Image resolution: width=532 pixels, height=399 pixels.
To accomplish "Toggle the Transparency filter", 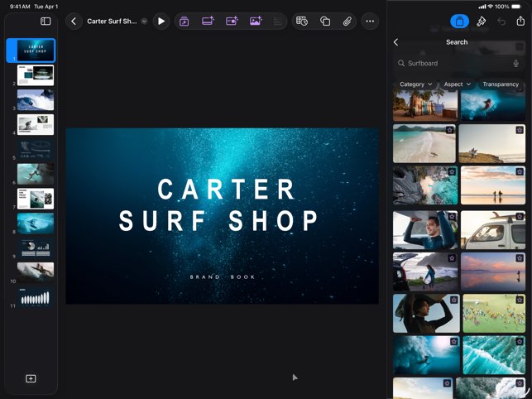I will click(501, 84).
